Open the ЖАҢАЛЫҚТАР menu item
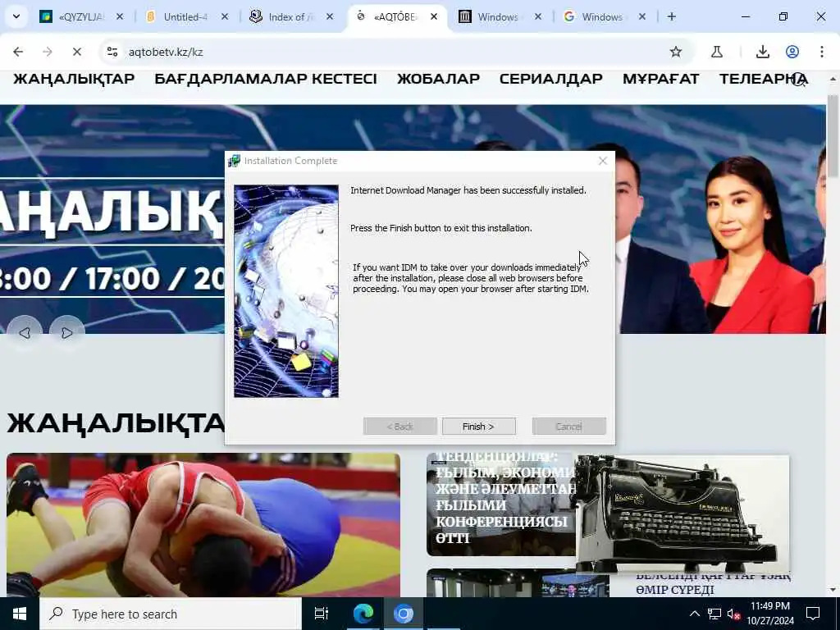The image size is (840, 630). (74, 79)
